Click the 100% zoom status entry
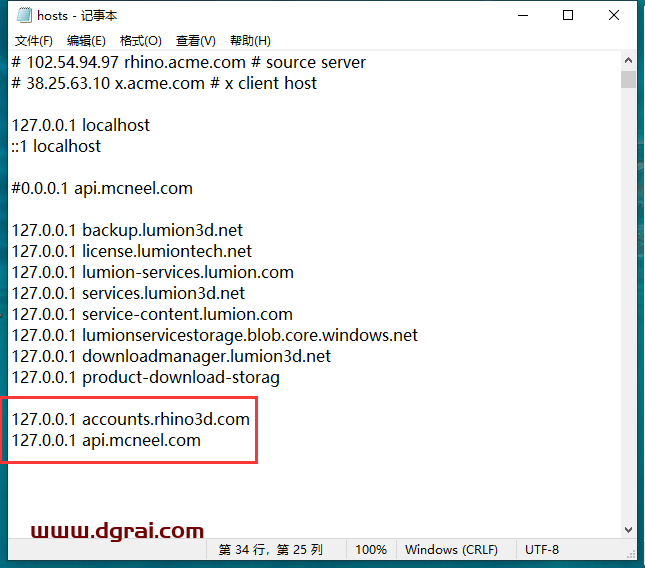 371,549
